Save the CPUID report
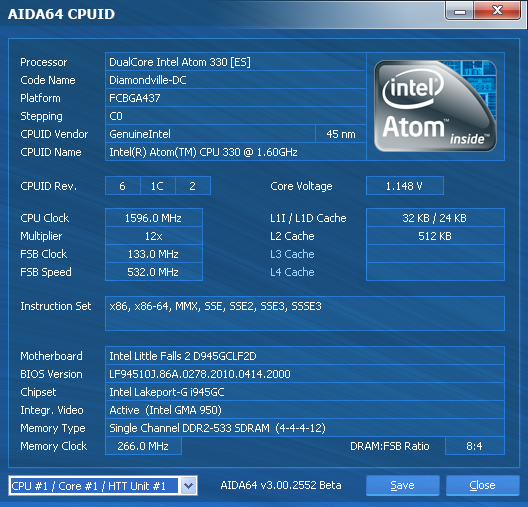 click(x=402, y=485)
